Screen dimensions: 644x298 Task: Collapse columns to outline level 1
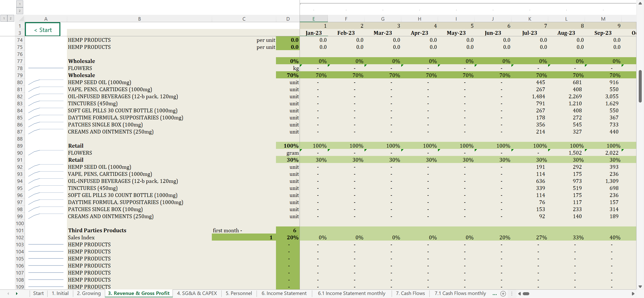[20, 4]
